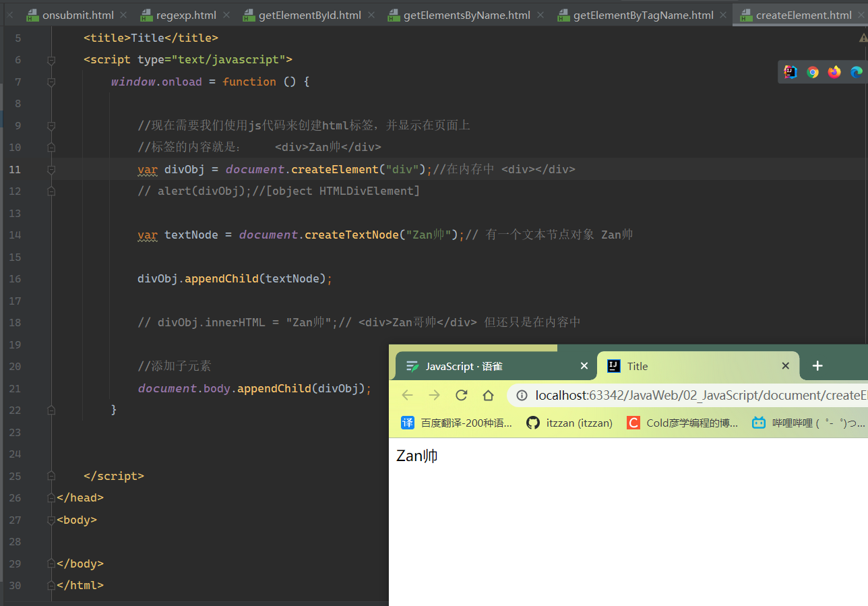Click document.body.appendChild line 21

(x=255, y=388)
